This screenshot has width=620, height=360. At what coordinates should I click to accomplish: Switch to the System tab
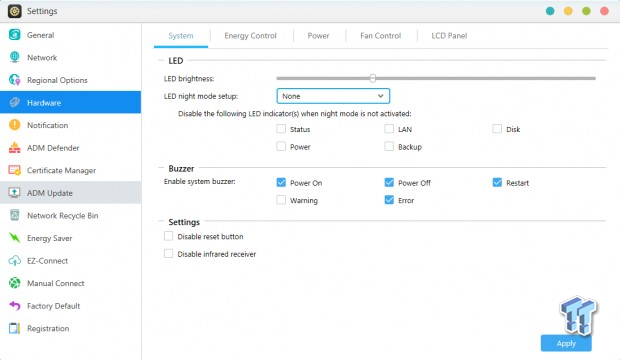coord(181,36)
